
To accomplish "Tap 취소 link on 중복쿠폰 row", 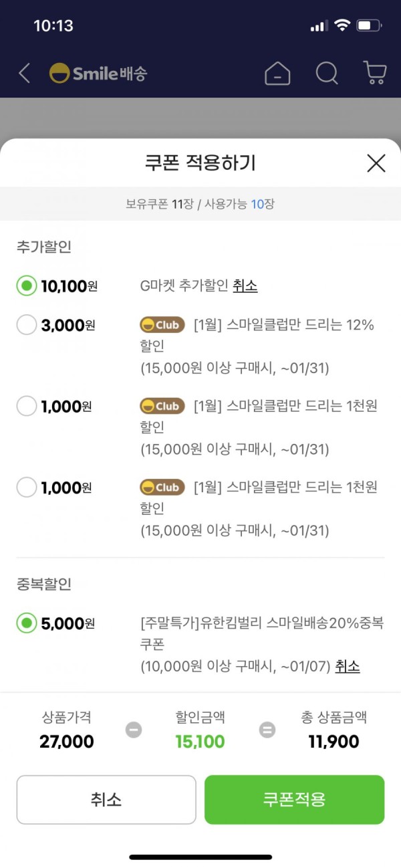I will pyautogui.click(x=348, y=667).
